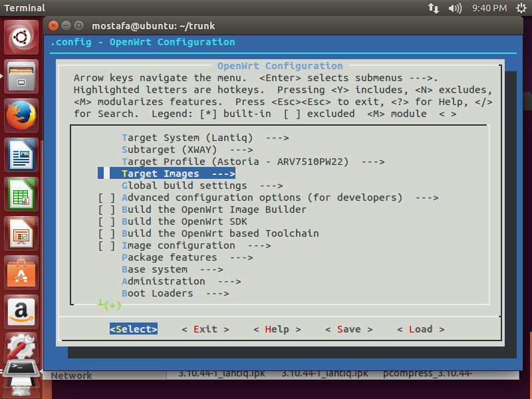
Task: Click the <Select> button
Action: coord(134,329)
